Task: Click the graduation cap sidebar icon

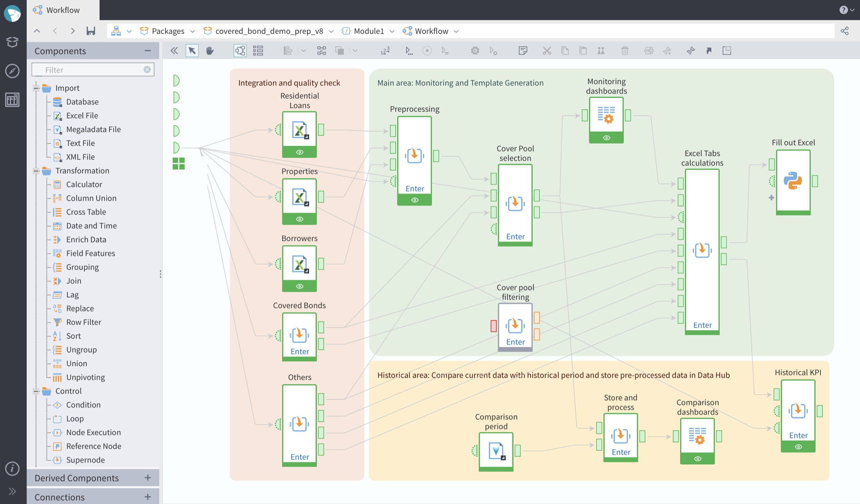Action: (x=12, y=42)
